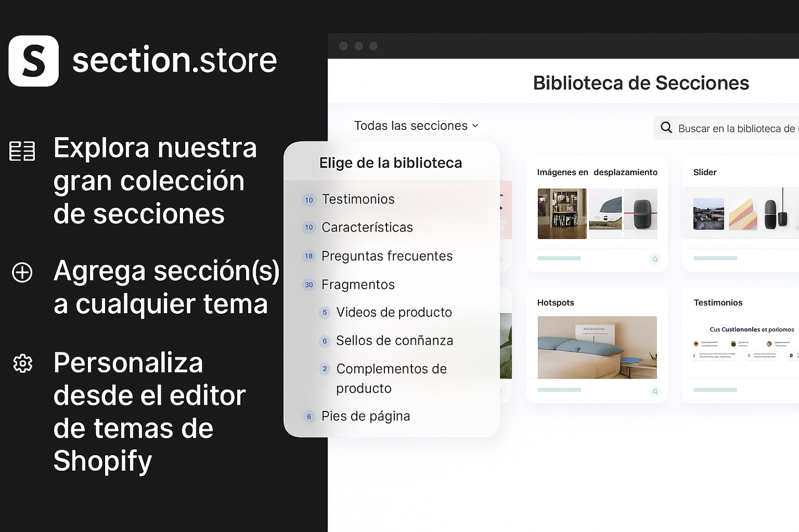The image size is (799, 532).
Task: Expand the Fragmentos category
Action: [358, 285]
